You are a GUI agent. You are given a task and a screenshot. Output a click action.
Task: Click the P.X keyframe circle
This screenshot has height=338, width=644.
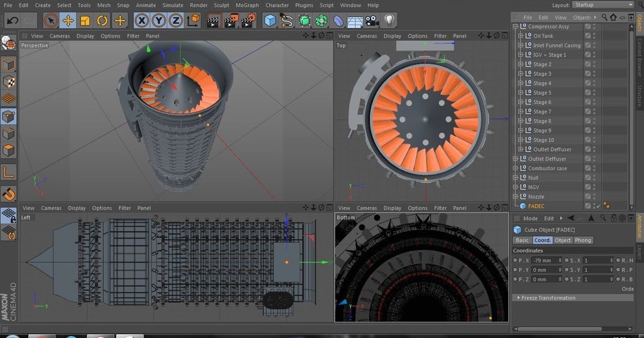[516, 260]
